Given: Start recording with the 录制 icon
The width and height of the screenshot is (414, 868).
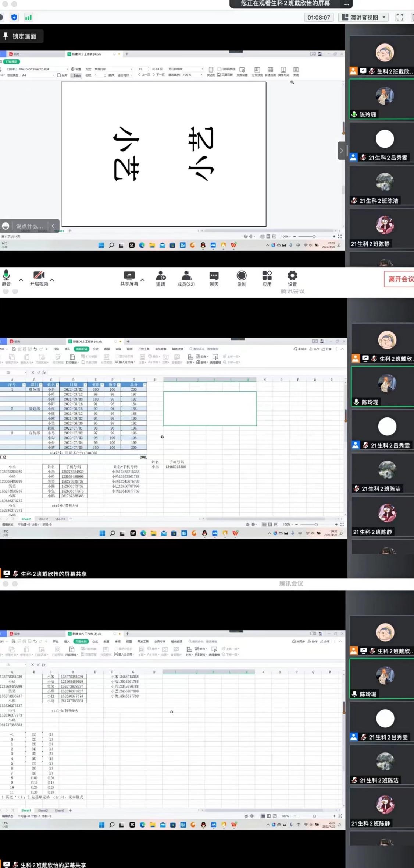Looking at the screenshot, I should tap(242, 278).
